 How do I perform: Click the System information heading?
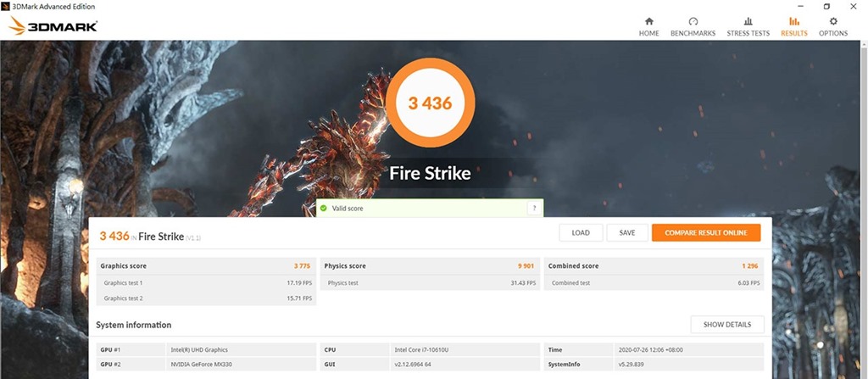133,325
